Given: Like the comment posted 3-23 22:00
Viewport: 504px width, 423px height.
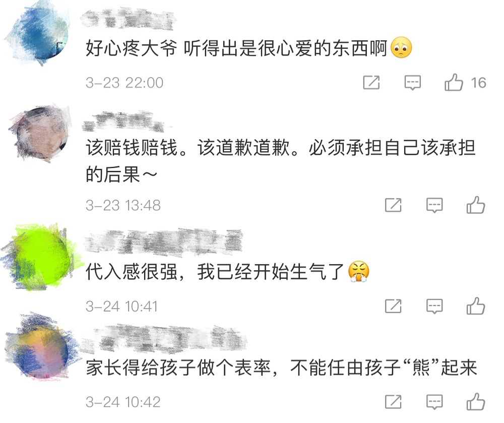Looking at the screenshot, I should (454, 83).
